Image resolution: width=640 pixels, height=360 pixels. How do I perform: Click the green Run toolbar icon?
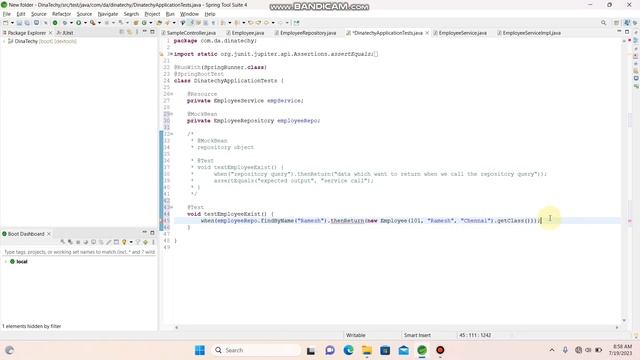point(78,23)
